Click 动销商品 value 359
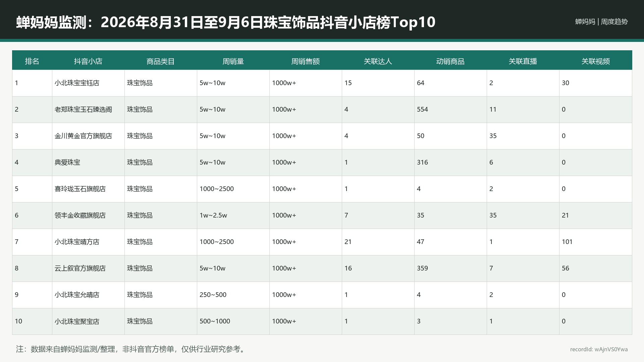644x362 pixels. pos(423,268)
